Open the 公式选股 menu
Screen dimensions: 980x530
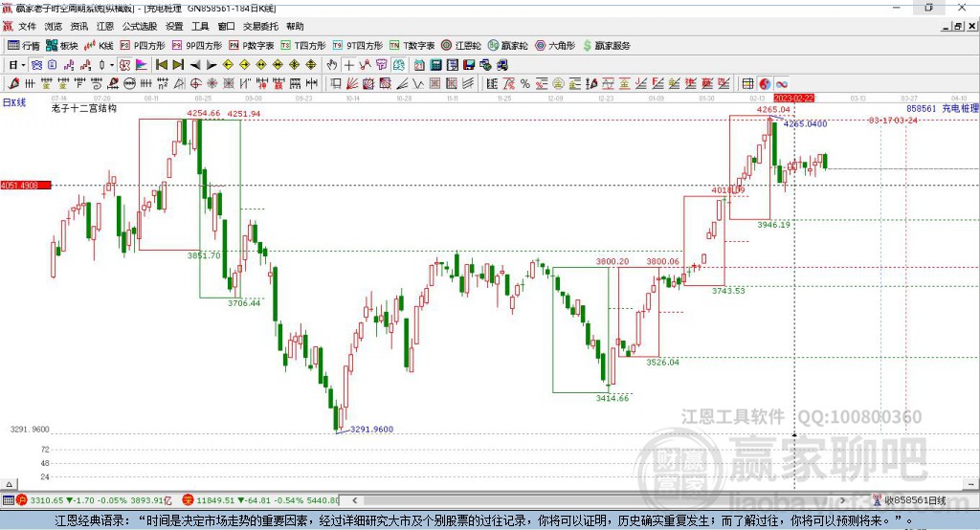point(140,26)
